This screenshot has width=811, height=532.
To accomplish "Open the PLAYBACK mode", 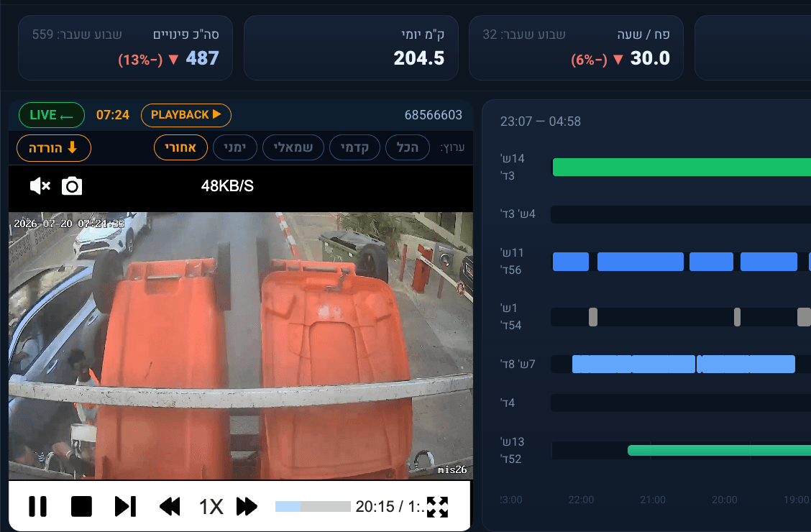I will click(186, 115).
